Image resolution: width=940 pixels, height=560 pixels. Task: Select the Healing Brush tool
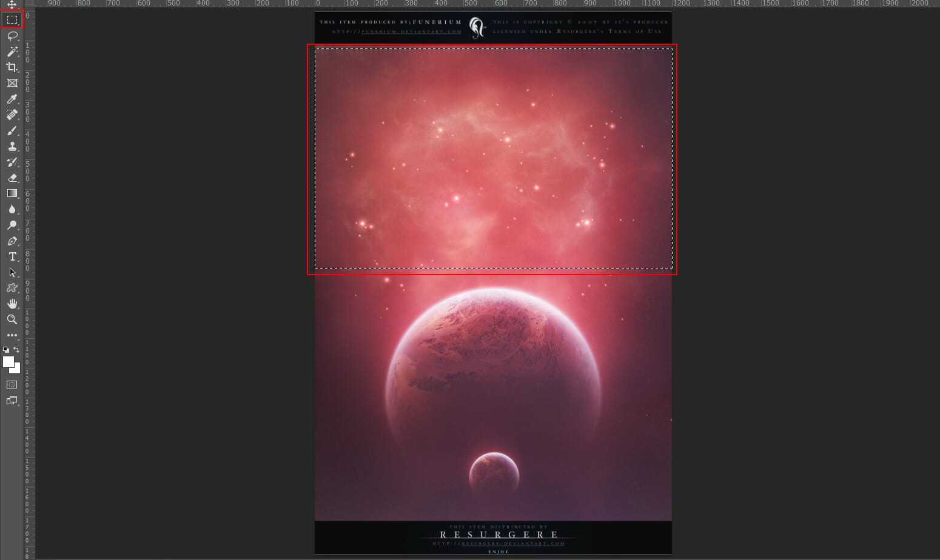click(12, 115)
